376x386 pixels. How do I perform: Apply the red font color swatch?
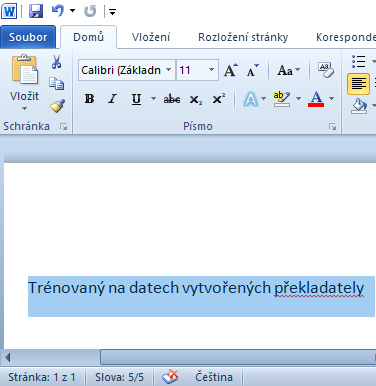tap(316, 99)
